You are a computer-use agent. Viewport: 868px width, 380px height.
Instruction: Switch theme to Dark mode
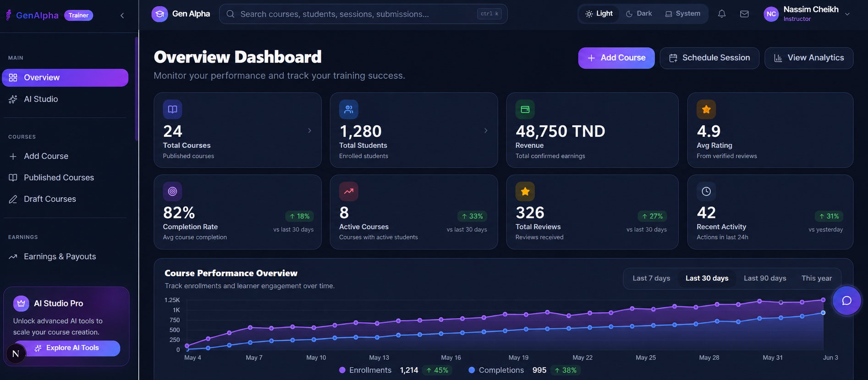[639, 14]
